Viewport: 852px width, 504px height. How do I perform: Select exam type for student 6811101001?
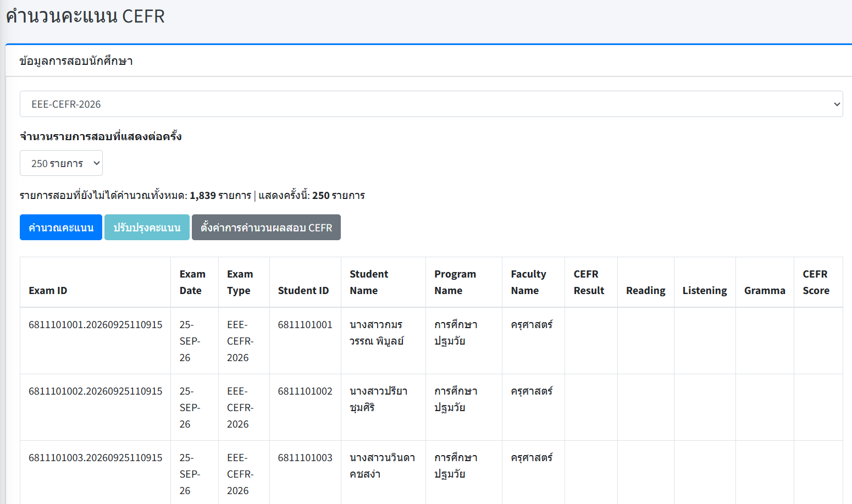(x=240, y=341)
